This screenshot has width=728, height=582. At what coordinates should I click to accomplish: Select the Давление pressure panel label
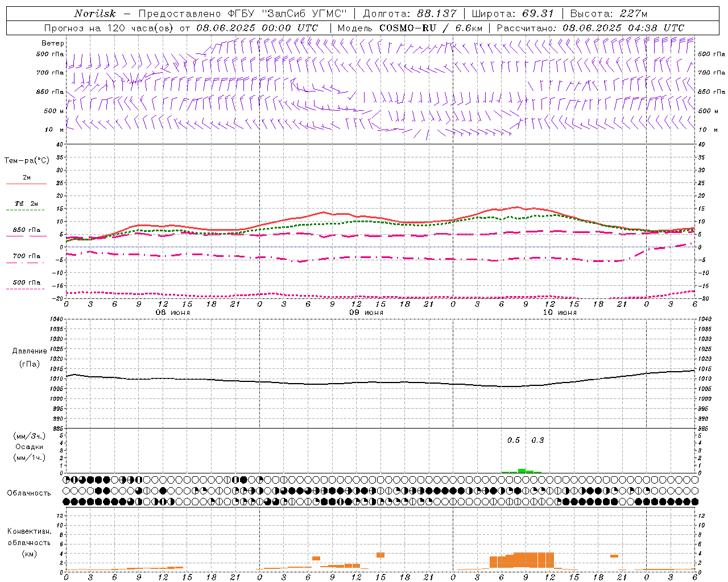[x=30, y=351]
